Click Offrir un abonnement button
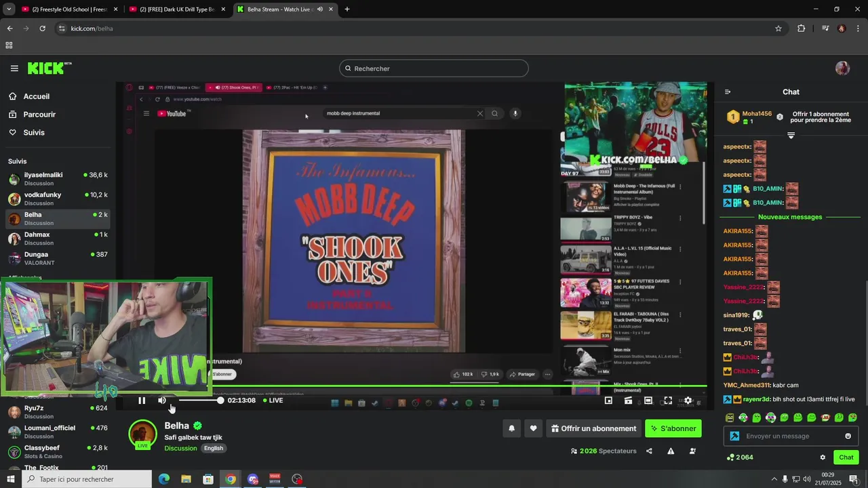The width and height of the screenshot is (868, 488). [x=593, y=428]
